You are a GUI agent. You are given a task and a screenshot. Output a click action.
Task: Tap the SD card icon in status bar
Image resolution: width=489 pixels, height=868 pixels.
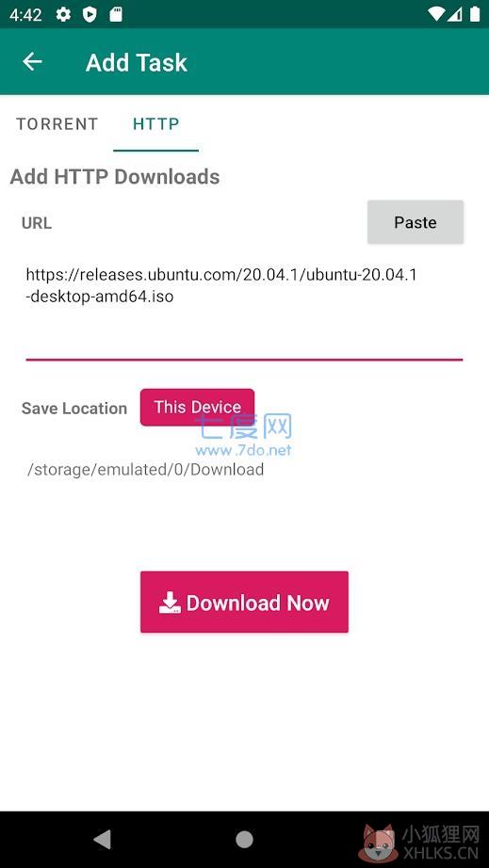pyautogui.click(x=115, y=14)
